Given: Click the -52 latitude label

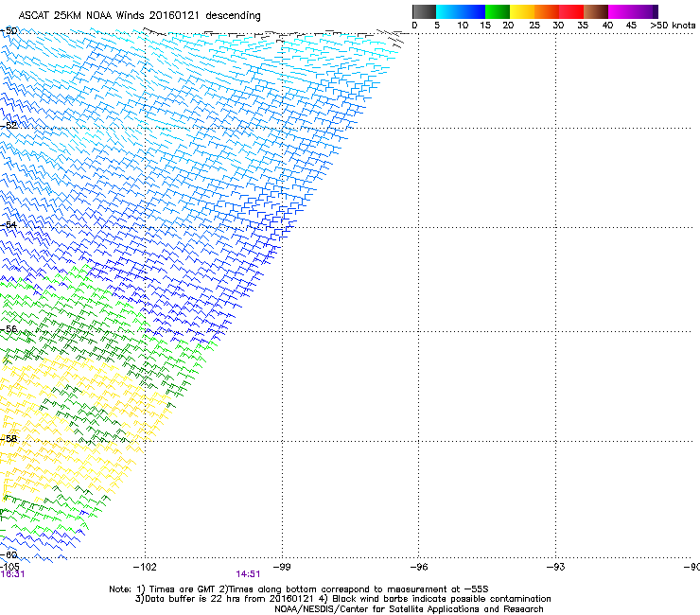Looking at the screenshot, I should click(x=9, y=126).
